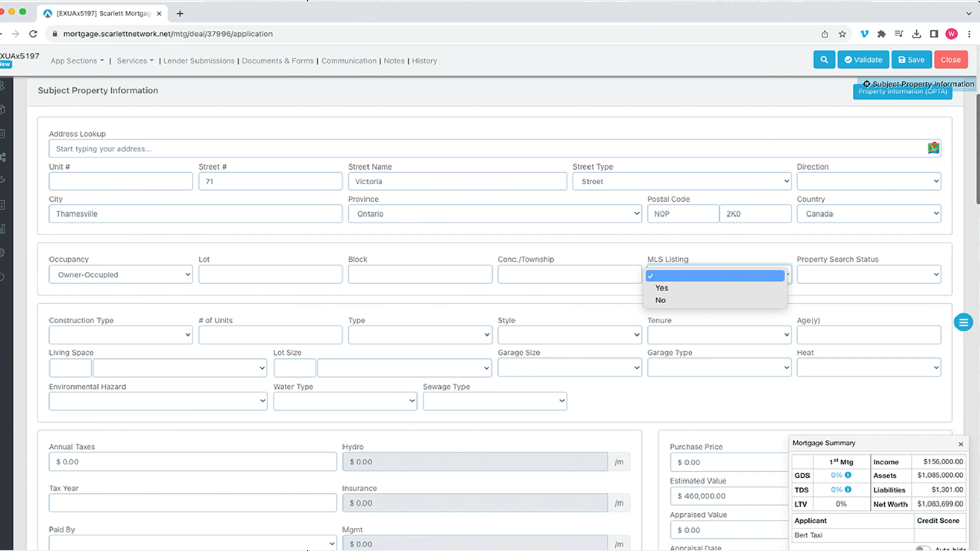Close the Mortgage Summary panel
Image resolution: width=980 pixels, height=551 pixels.
[x=960, y=444]
